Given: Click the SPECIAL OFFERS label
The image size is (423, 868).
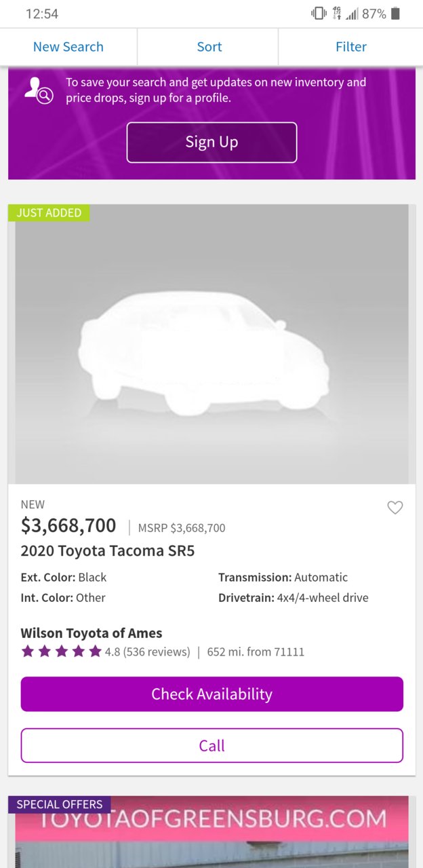Looking at the screenshot, I should 60,805.
